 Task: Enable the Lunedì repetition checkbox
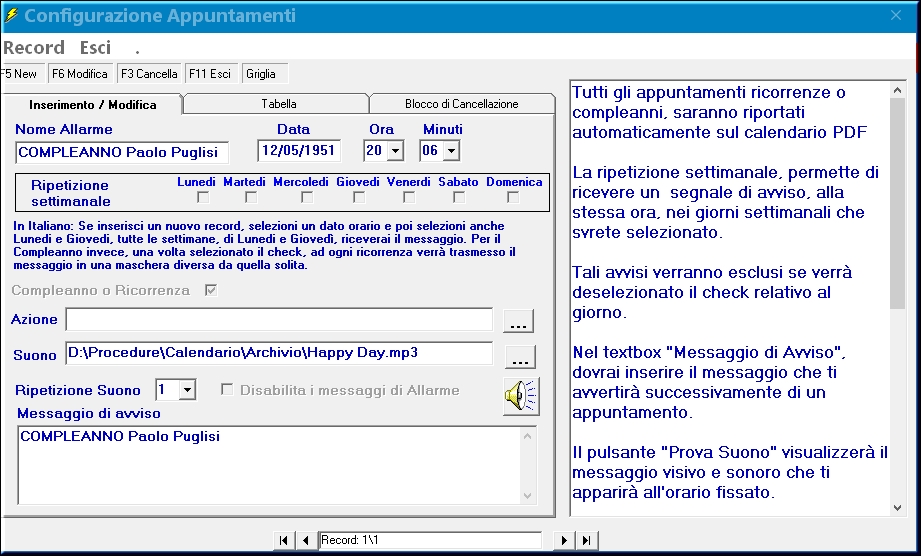[203, 198]
